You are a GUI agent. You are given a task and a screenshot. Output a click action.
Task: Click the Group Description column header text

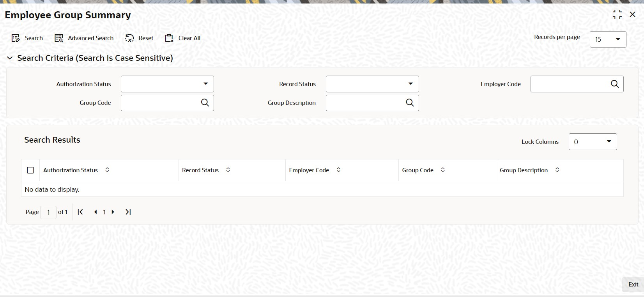(x=524, y=170)
